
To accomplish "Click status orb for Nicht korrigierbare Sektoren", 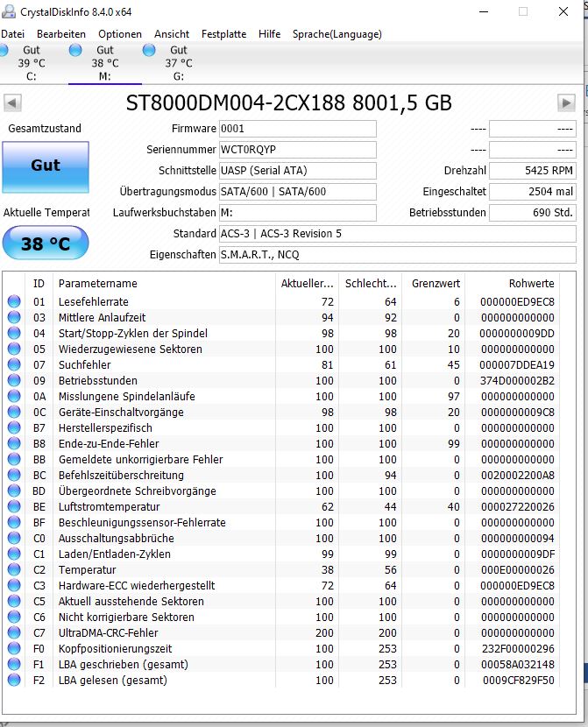I will click(14, 617).
